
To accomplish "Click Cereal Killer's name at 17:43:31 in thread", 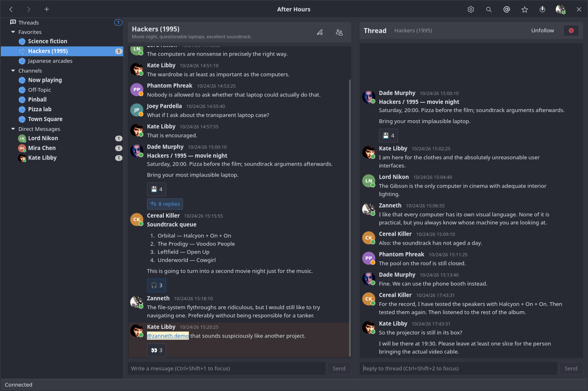I will point(395,295).
